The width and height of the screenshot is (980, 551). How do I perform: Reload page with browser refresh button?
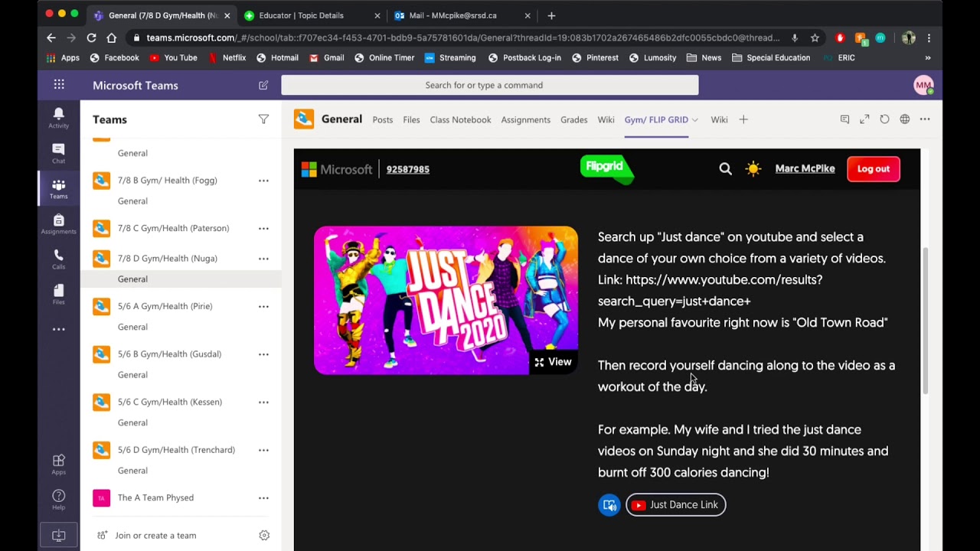tap(91, 37)
